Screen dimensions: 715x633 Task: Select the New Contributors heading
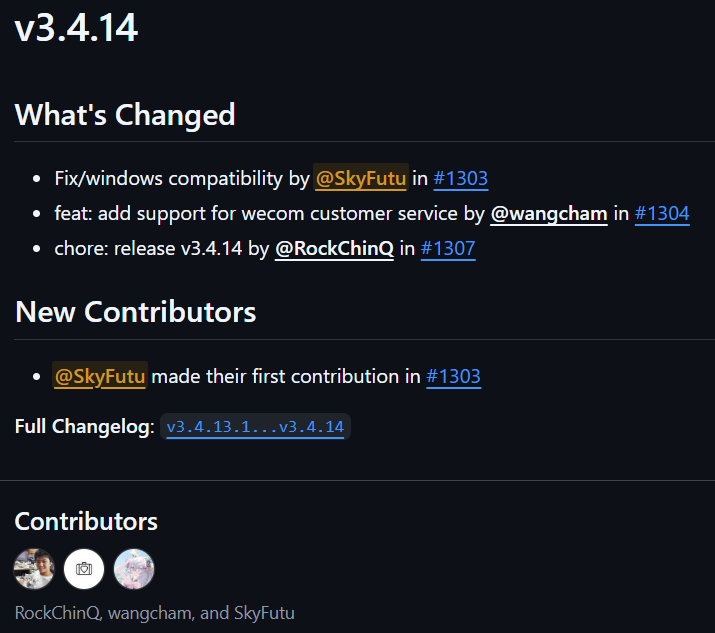point(135,312)
